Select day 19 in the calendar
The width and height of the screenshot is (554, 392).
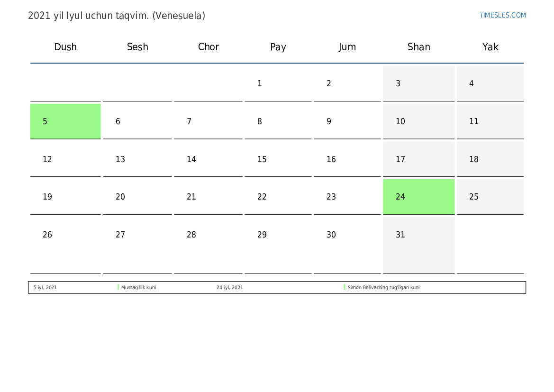pyautogui.click(x=65, y=197)
